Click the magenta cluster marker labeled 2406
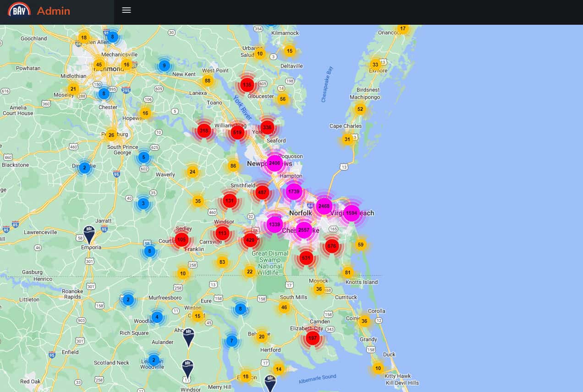This screenshot has height=392, width=583. tap(275, 163)
